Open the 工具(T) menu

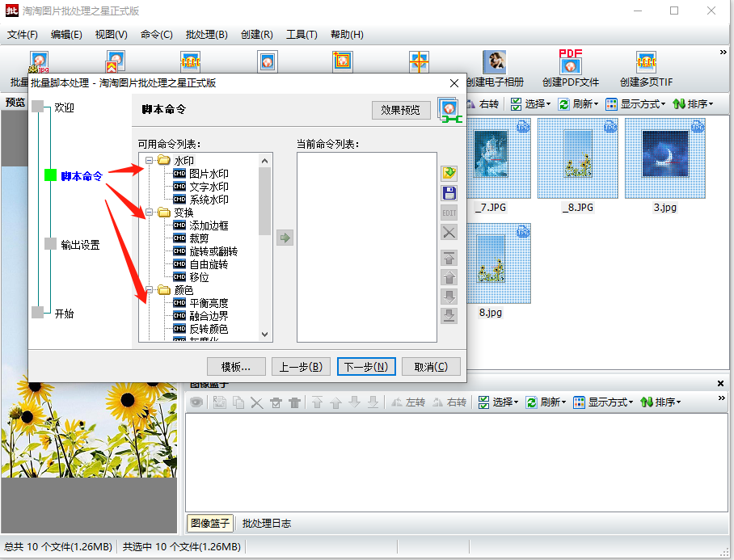tap(302, 35)
